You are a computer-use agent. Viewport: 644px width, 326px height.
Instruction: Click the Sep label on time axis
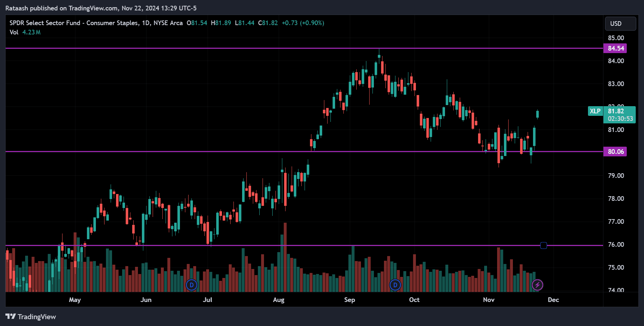(x=349, y=300)
